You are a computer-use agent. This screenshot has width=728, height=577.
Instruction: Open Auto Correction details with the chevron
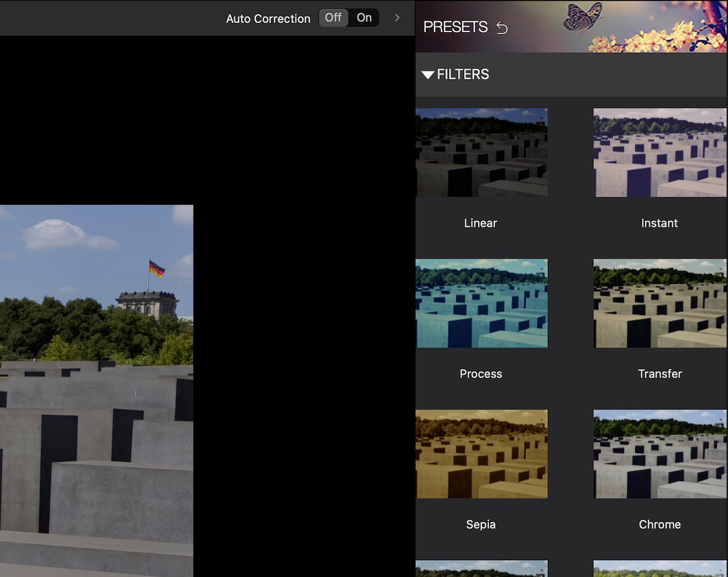(x=397, y=18)
